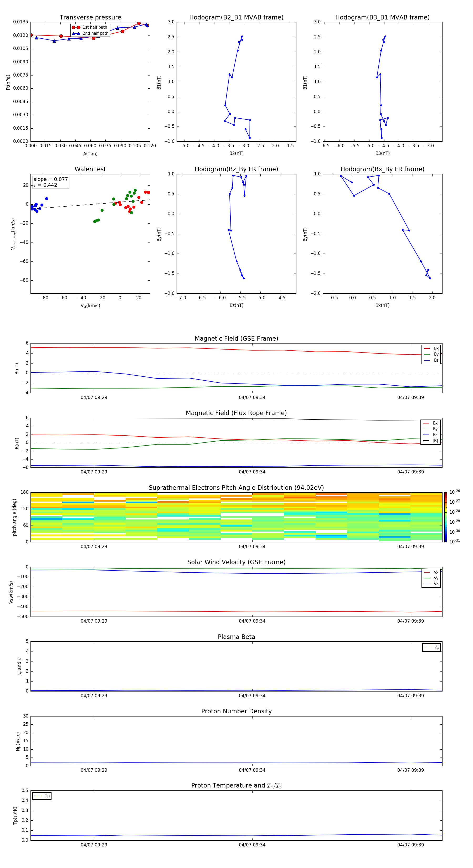Click the 'WalenTest' plot title
This screenshot has width=473, height=868.
90,169
